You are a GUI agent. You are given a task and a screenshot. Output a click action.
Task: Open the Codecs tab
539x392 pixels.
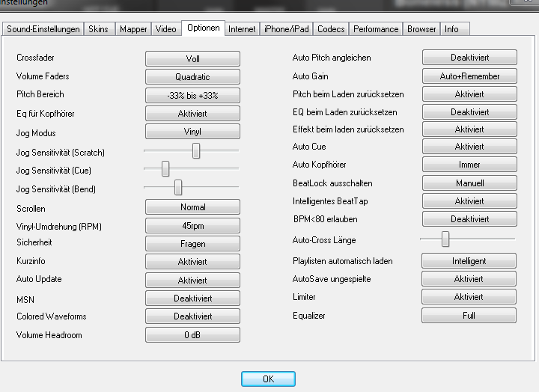coord(331,29)
